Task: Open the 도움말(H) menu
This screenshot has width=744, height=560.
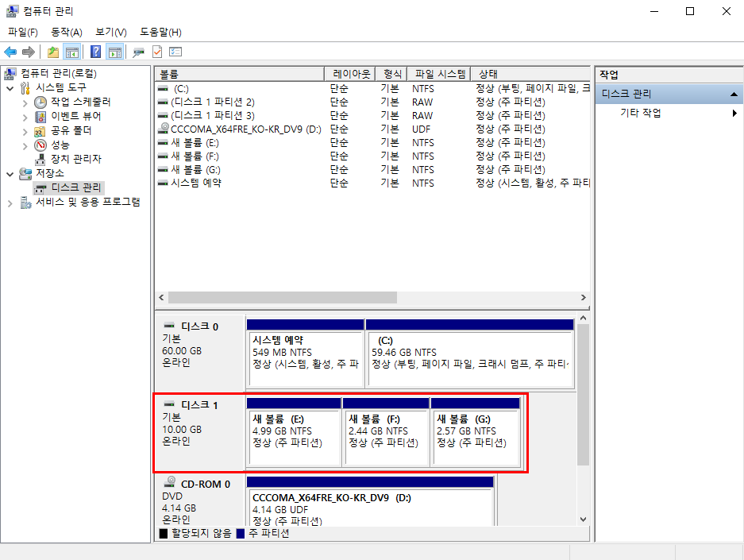Action: [x=160, y=32]
